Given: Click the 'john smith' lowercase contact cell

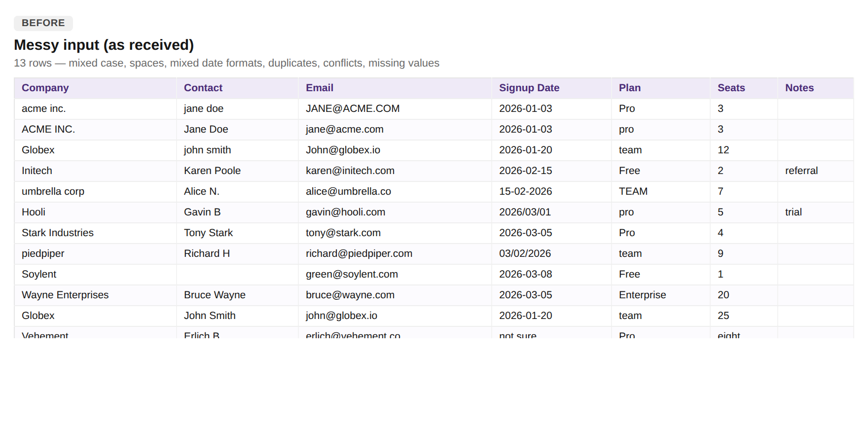Looking at the screenshot, I should tap(237, 150).
